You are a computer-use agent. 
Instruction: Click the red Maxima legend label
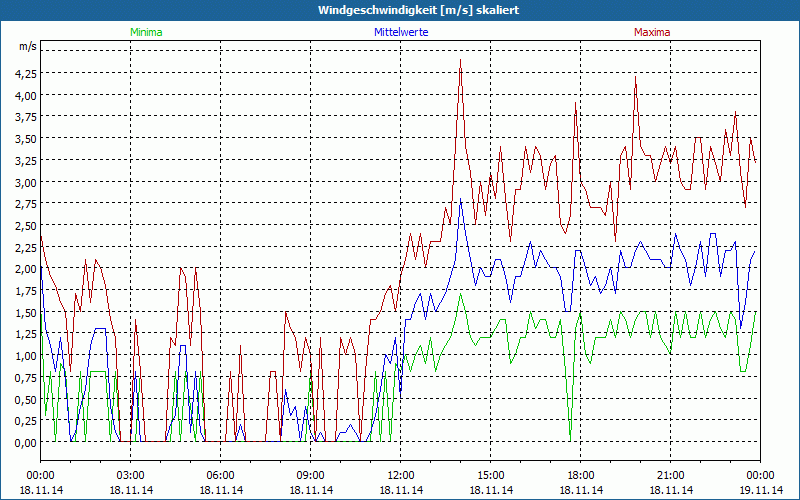pyautogui.click(x=652, y=32)
